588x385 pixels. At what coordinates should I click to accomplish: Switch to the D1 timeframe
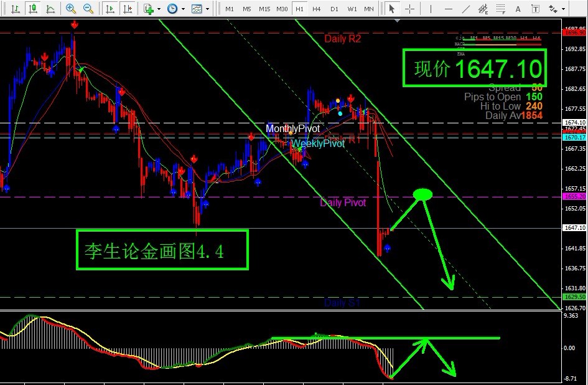coord(334,9)
